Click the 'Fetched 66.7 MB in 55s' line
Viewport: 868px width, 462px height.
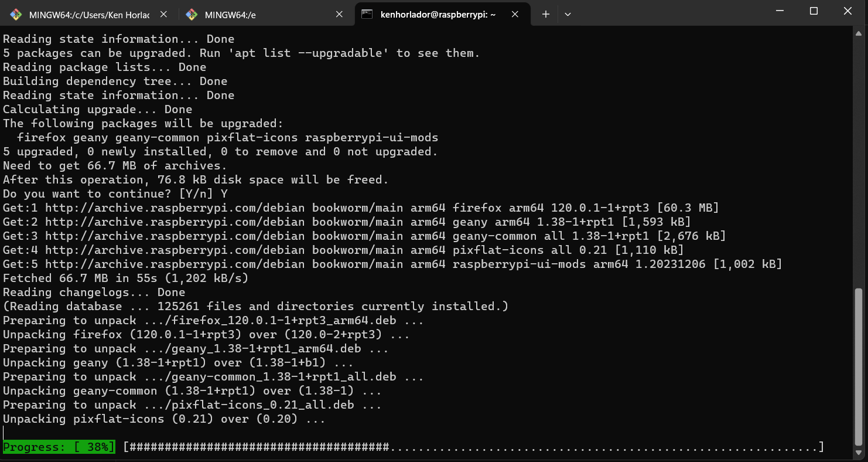126,278
